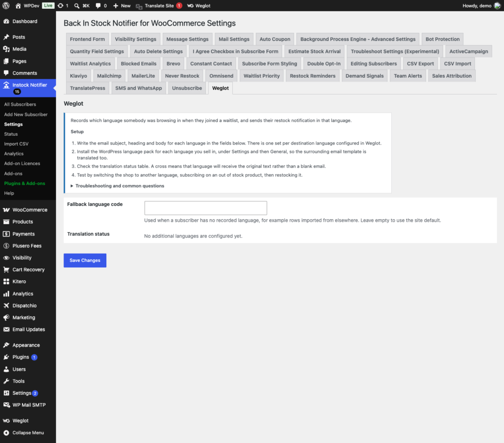
Task: Open the Unsubscribe tab
Action: click(187, 88)
